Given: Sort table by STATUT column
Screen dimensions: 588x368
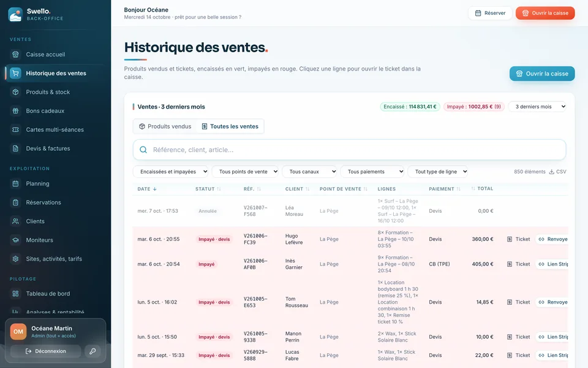Looking at the screenshot, I should click(208, 189).
